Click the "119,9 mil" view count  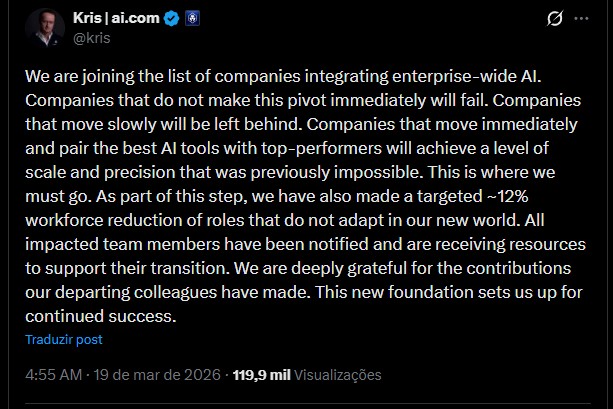point(260,375)
